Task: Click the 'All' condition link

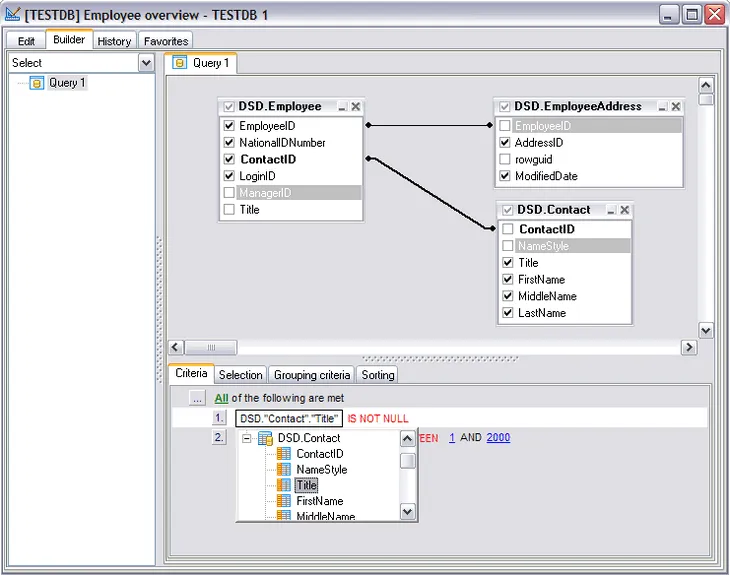Action: (x=221, y=398)
